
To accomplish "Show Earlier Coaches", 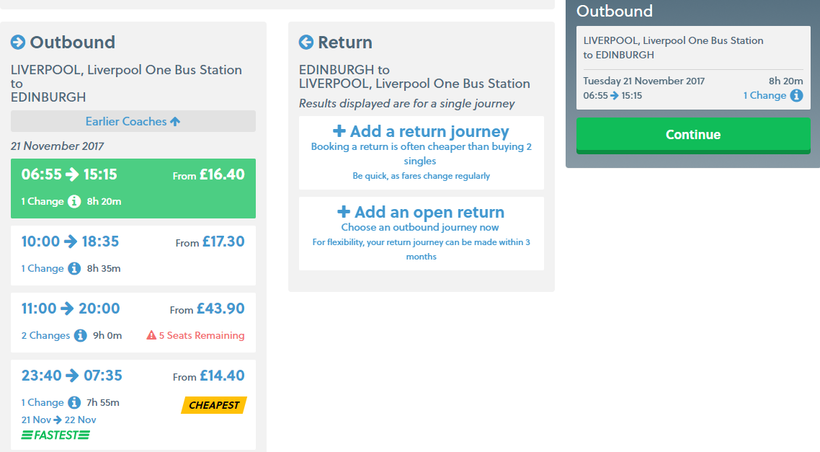I will pos(133,121).
